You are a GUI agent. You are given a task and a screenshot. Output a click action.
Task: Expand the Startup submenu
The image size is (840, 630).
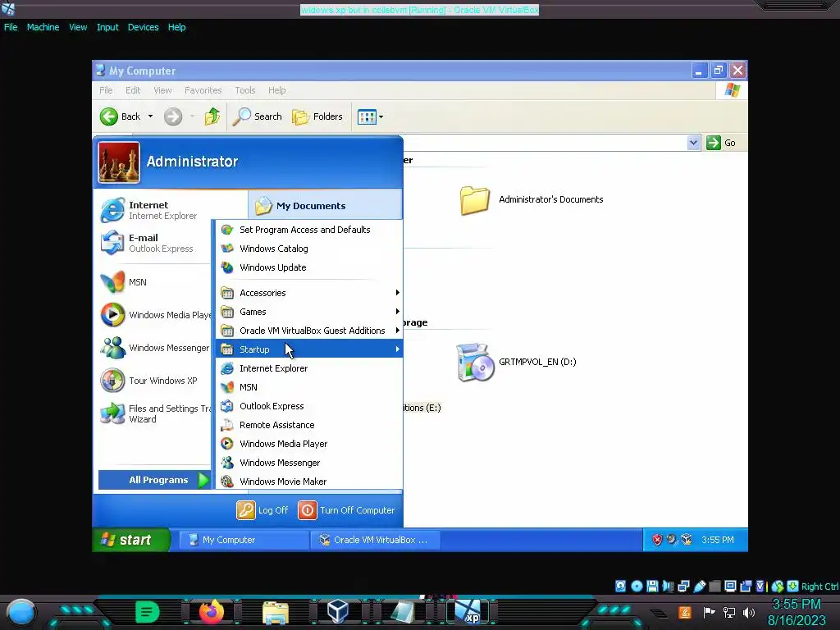coord(309,349)
